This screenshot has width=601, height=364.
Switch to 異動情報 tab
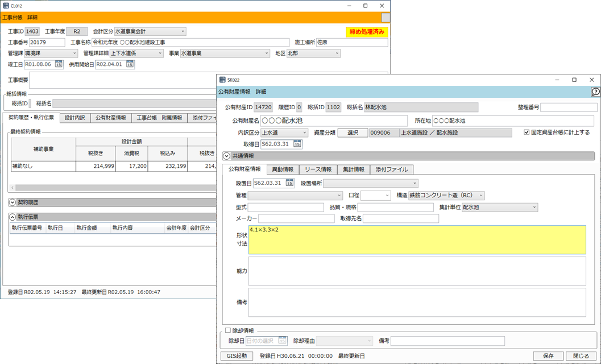(283, 169)
